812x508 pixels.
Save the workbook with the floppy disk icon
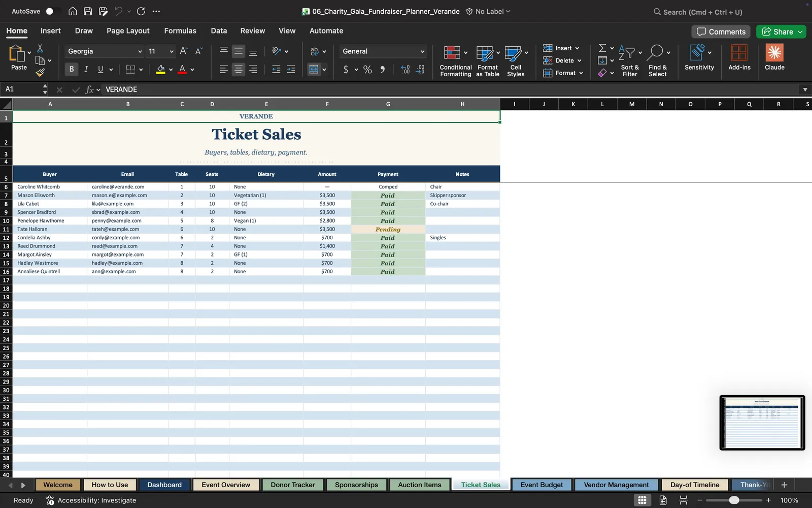tap(88, 11)
